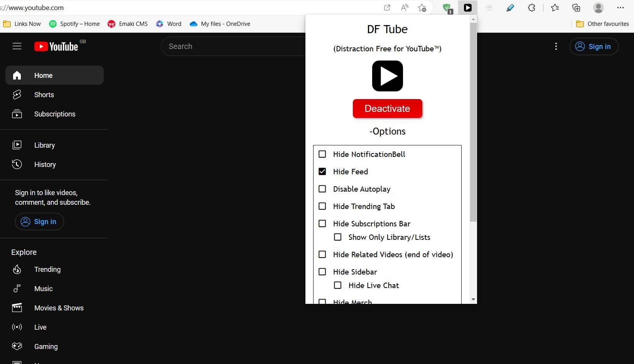
Task: Open the Word bookmark
Action: (x=169, y=24)
